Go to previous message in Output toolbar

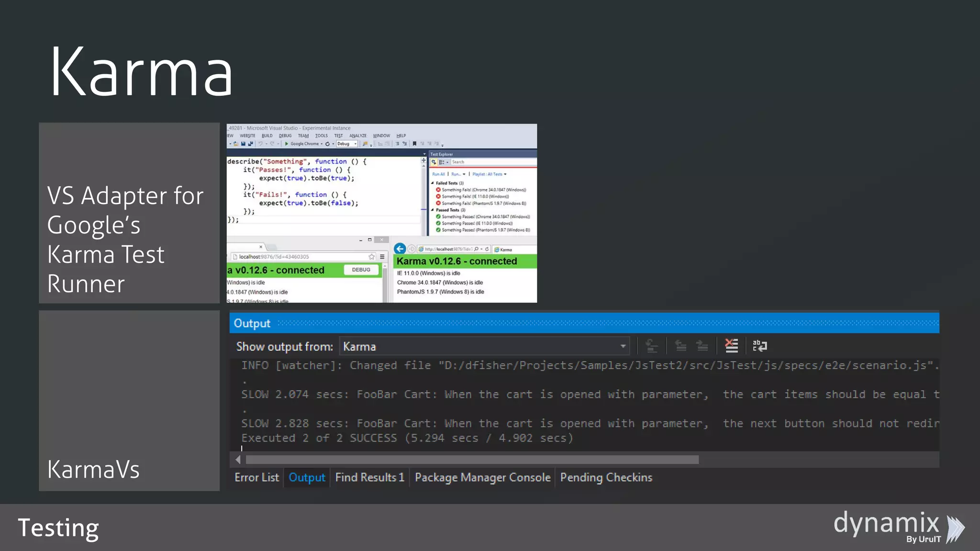coord(680,346)
